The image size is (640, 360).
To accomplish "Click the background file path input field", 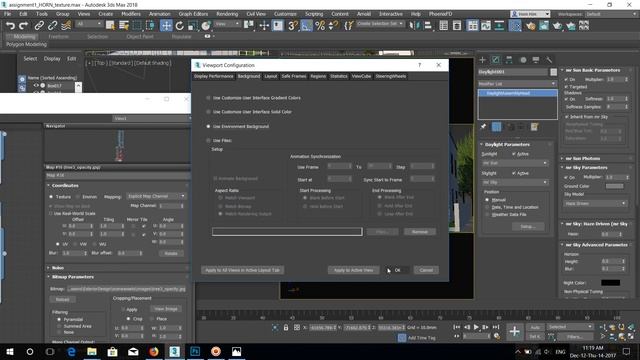I will tap(287, 232).
